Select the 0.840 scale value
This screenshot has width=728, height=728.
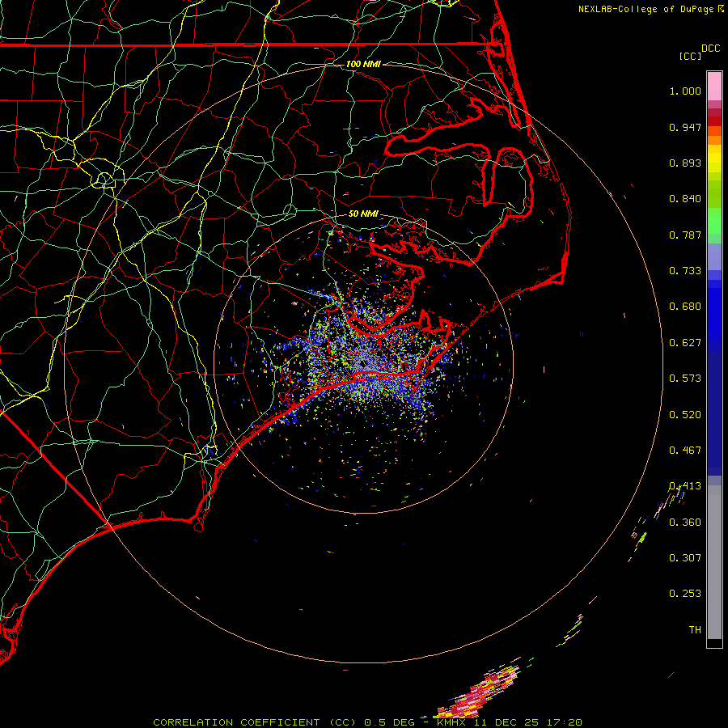(x=685, y=199)
